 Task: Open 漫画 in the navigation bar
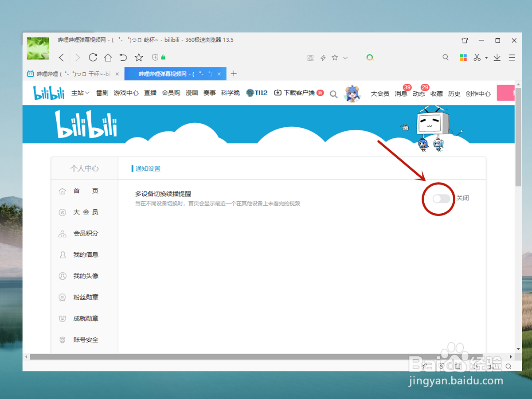click(192, 93)
